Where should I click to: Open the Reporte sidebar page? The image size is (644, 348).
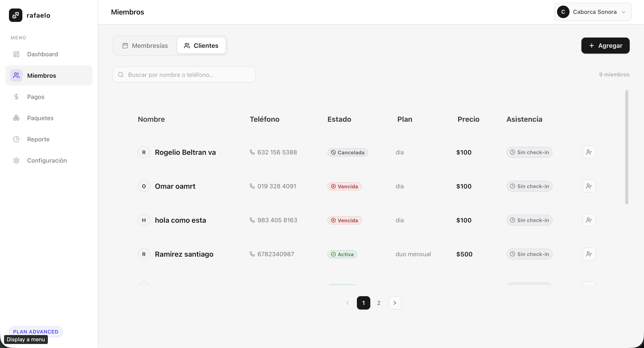pyautogui.click(x=49, y=139)
